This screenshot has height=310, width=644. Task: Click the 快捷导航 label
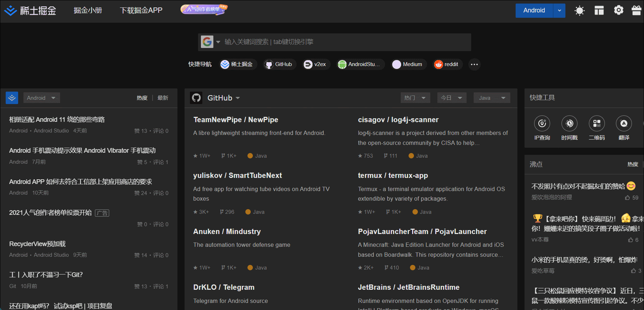pyautogui.click(x=200, y=64)
